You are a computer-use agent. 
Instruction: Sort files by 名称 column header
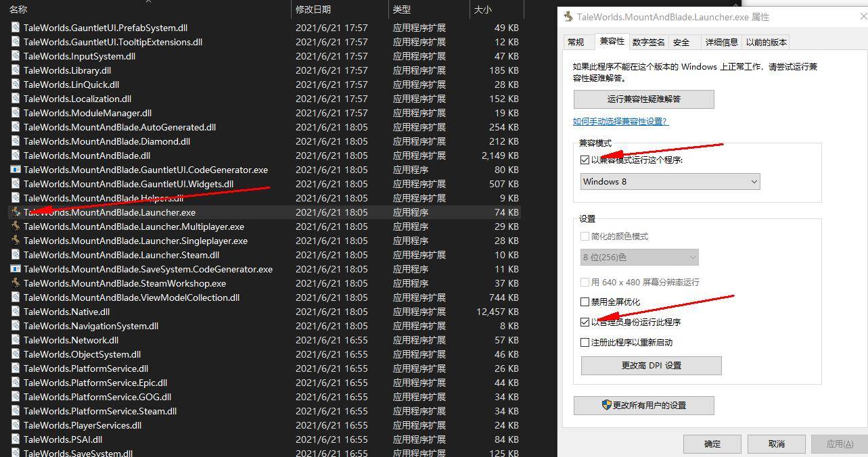19,9
